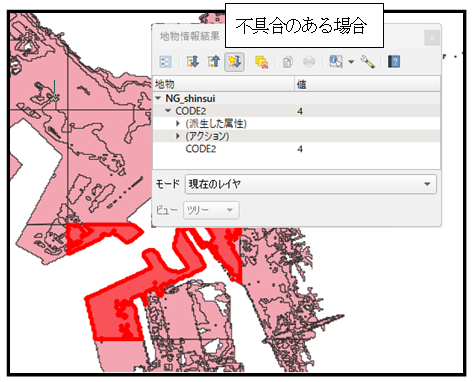Click the Expand Tree icon in toolbar
Viewport: 472px width, 382px height.
click(193, 62)
